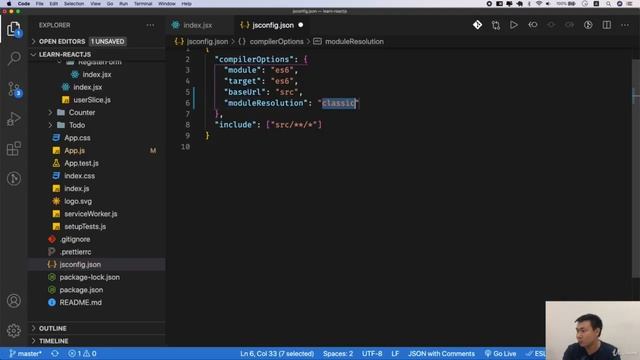Open setupTests.js in the explorer
This screenshot has width=640, height=360.
point(85,227)
